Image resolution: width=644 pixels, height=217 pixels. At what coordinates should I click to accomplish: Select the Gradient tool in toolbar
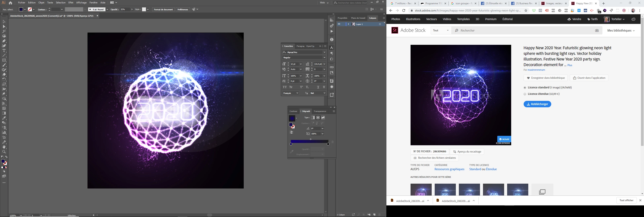[x=4, y=113]
